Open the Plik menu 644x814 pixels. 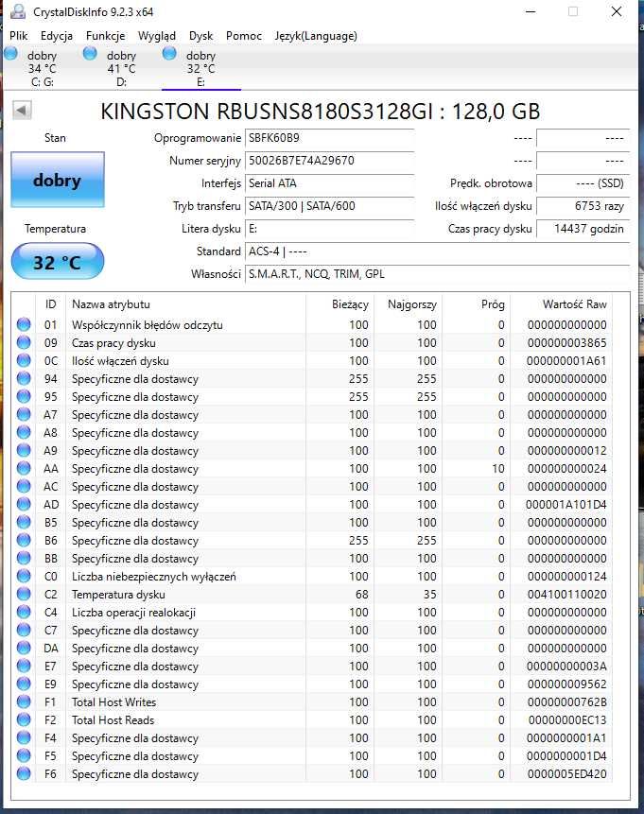[19, 36]
